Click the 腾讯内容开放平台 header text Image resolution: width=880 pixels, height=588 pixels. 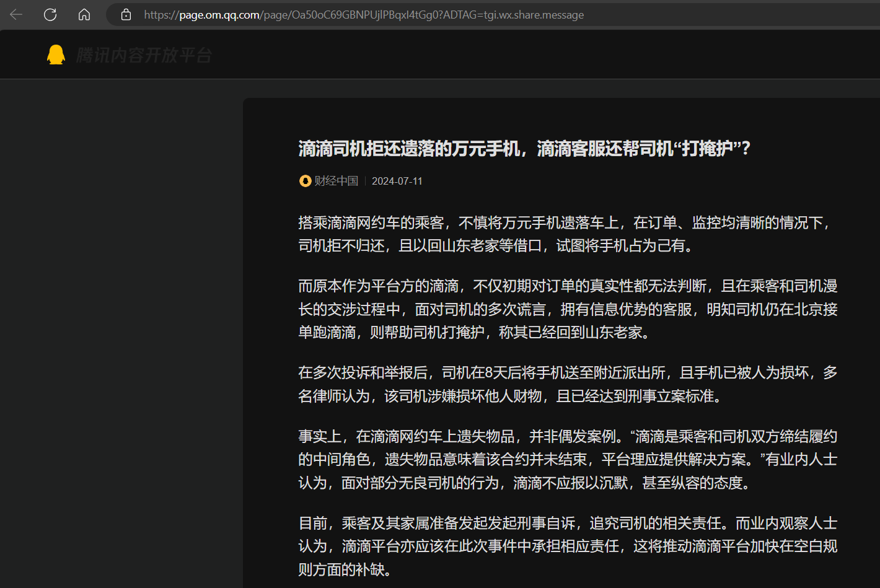pyautogui.click(x=144, y=55)
